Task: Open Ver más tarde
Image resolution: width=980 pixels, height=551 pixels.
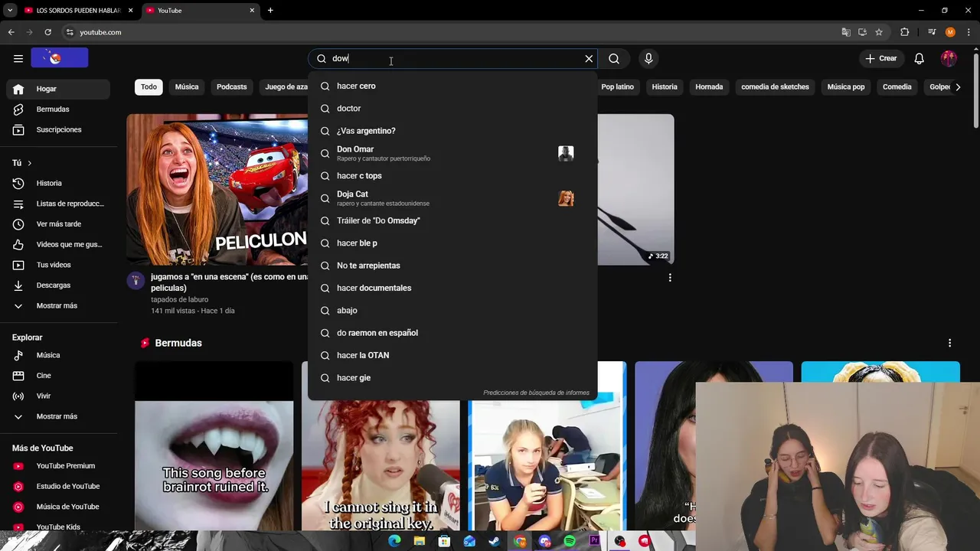Action: point(58,224)
